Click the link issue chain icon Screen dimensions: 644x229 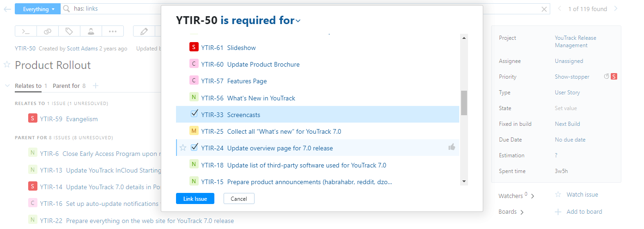click(x=48, y=31)
